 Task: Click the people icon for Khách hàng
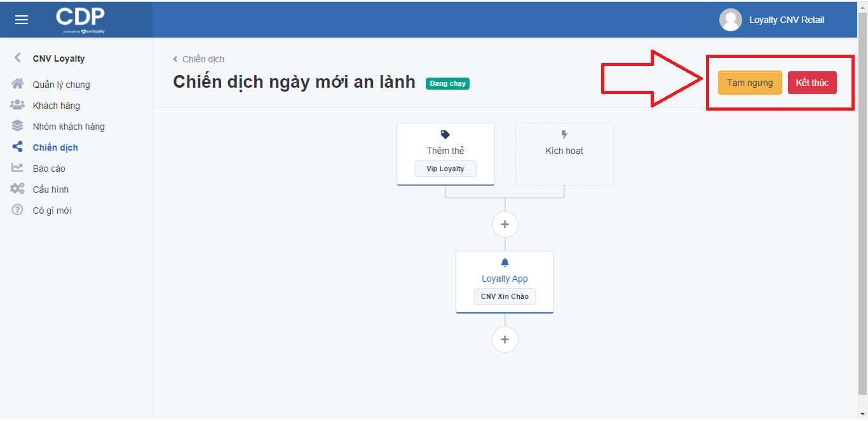pyautogui.click(x=18, y=105)
